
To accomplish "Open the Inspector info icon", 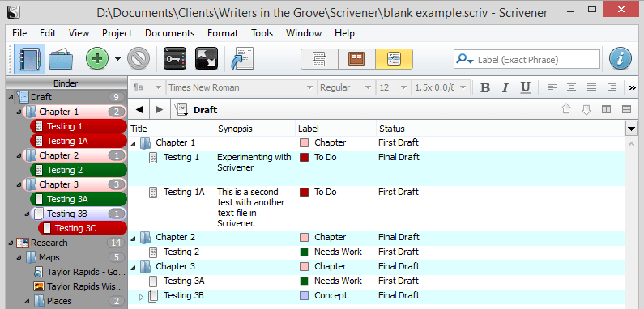I will click(x=621, y=60).
